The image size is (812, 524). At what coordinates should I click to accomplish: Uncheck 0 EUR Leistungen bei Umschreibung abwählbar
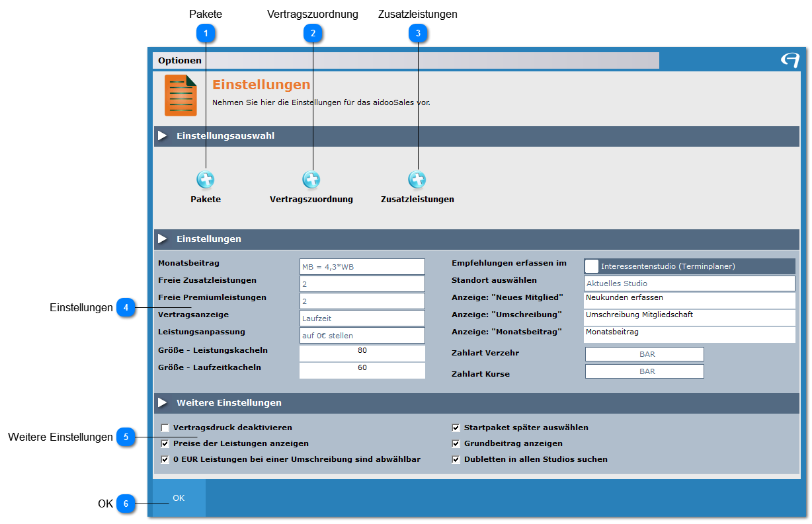point(165,460)
